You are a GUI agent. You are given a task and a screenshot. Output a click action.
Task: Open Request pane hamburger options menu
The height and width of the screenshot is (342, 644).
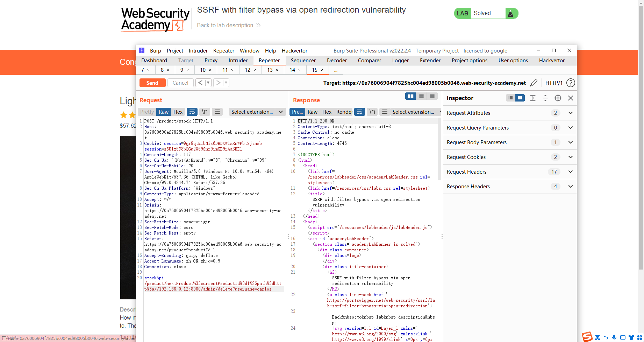(x=217, y=112)
